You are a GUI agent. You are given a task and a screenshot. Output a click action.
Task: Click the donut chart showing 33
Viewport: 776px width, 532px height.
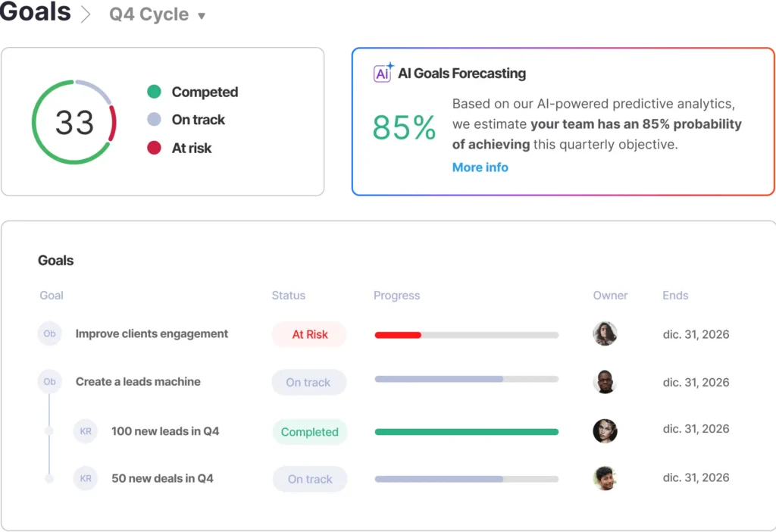[74, 122]
